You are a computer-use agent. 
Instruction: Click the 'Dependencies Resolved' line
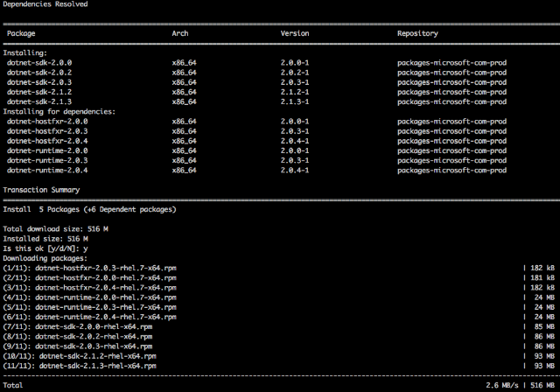coord(45,4)
